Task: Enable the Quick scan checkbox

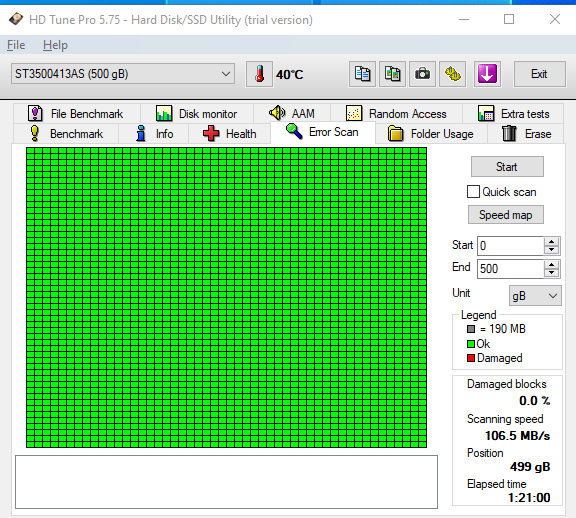Action: coord(473,192)
